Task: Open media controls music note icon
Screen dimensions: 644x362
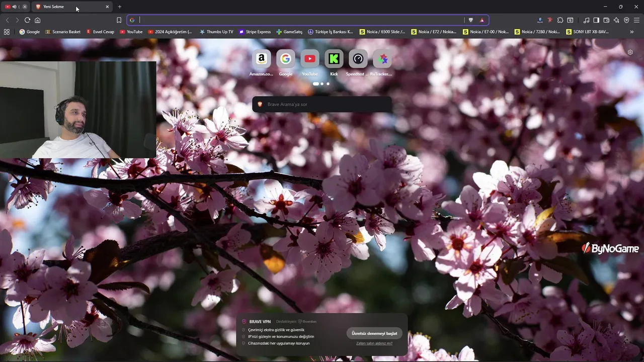Action: (x=586, y=20)
